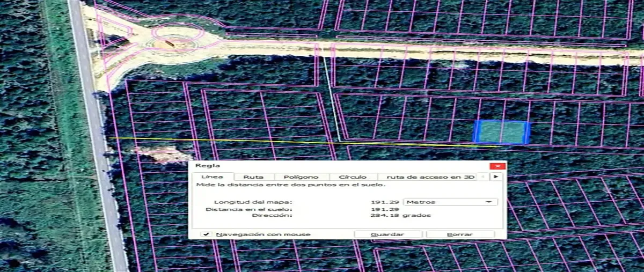Click the left tab-scroll arrow
644x272 pixels.
[x=483, y=177]
